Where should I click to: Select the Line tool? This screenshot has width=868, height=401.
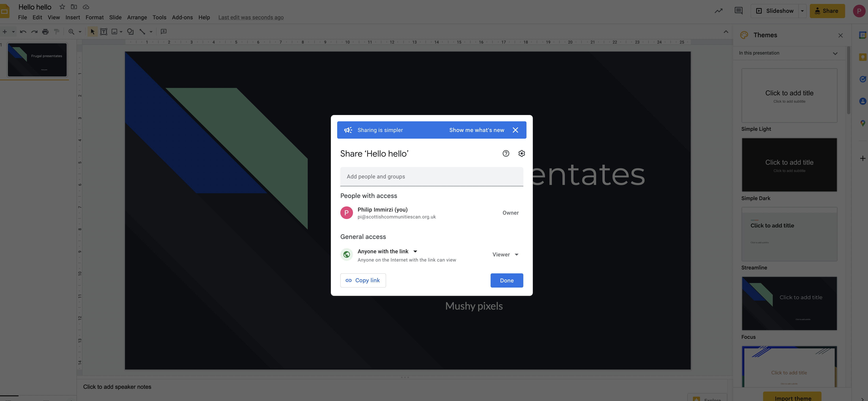coord(143,32)
